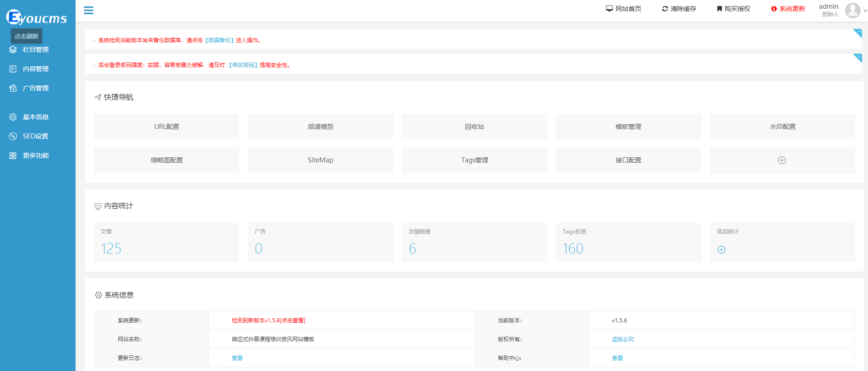868x371 pixels.
Task: Open the URL配置 shortcut
Action: point(166,127)
